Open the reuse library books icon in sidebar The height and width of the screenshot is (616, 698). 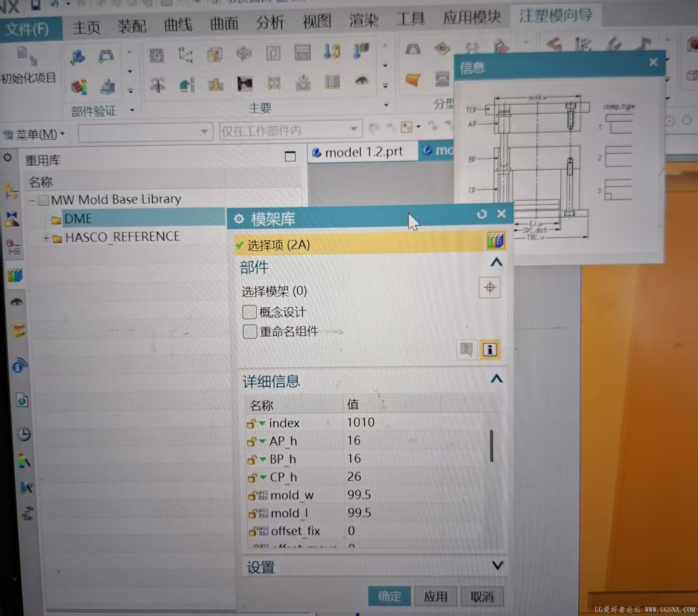point(14,275)
